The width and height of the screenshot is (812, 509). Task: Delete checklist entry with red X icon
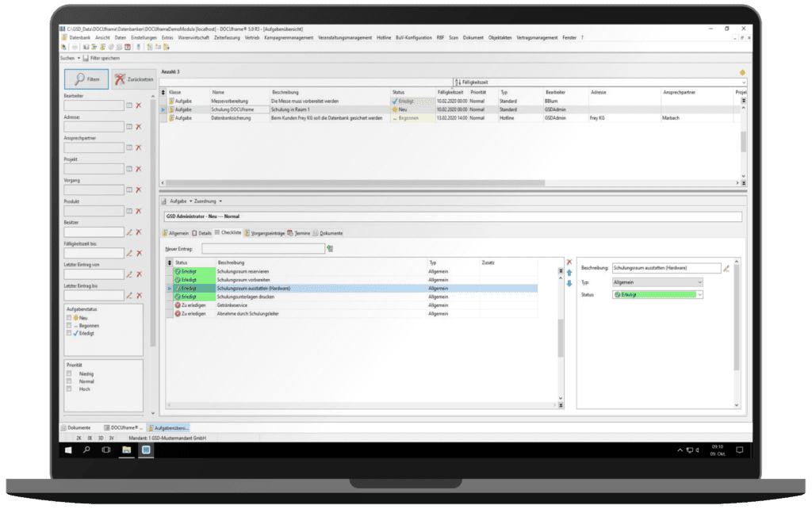(569, 262)
